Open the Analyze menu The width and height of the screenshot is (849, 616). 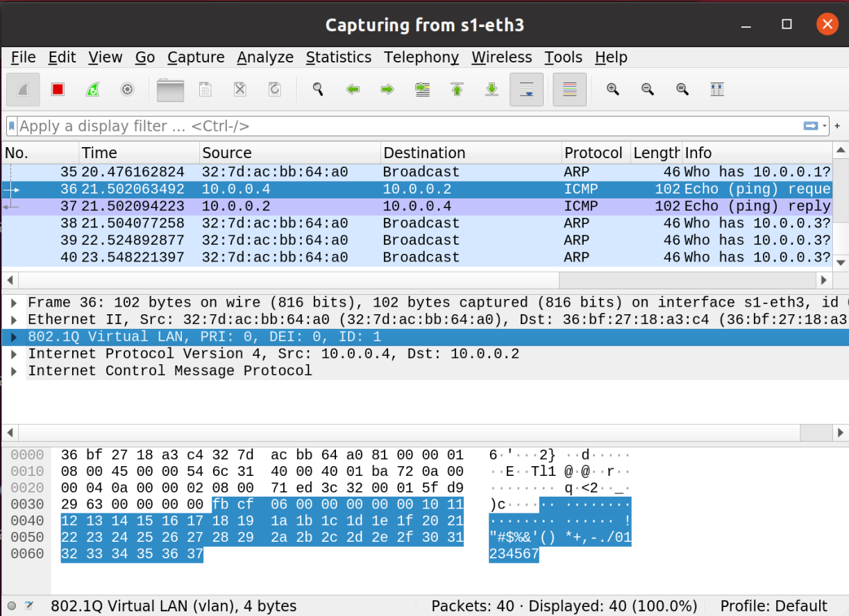(264, 58)
